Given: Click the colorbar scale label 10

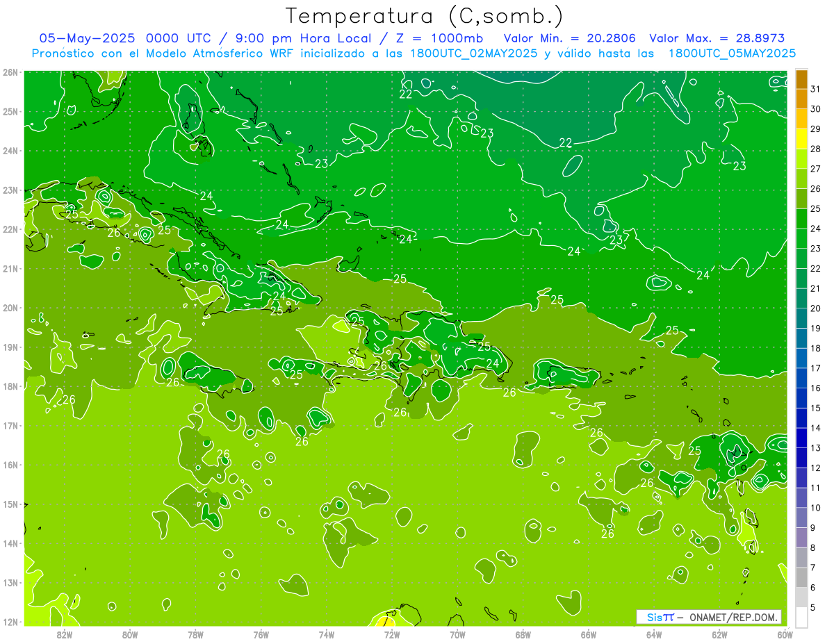Looking at the screenshot, I should pos(815,508).
